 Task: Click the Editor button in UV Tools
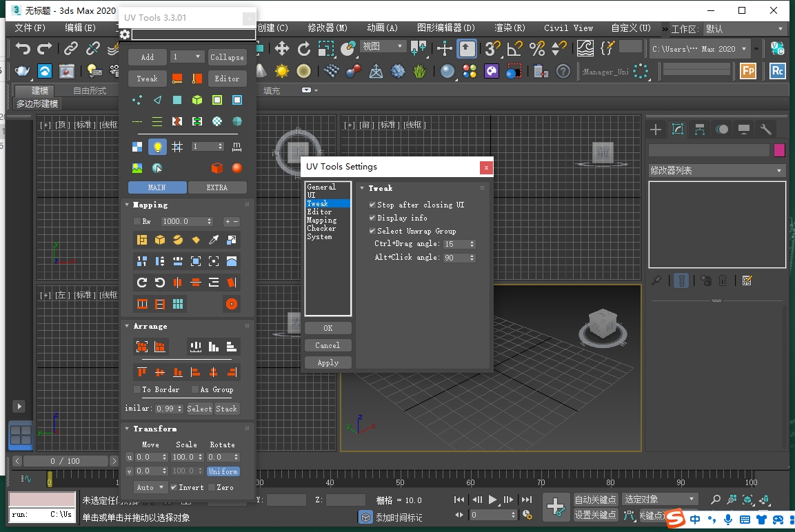click(227, 79)
